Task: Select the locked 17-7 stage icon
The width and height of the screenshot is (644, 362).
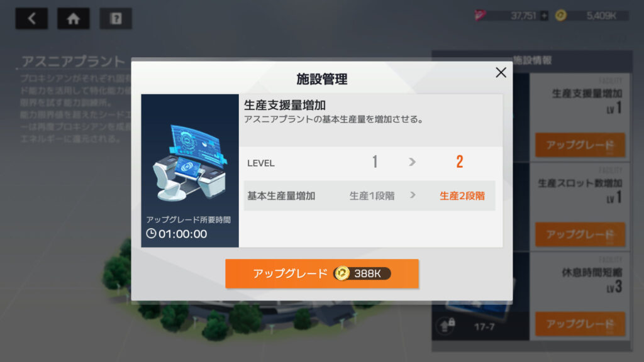Action: pos(447,326)
